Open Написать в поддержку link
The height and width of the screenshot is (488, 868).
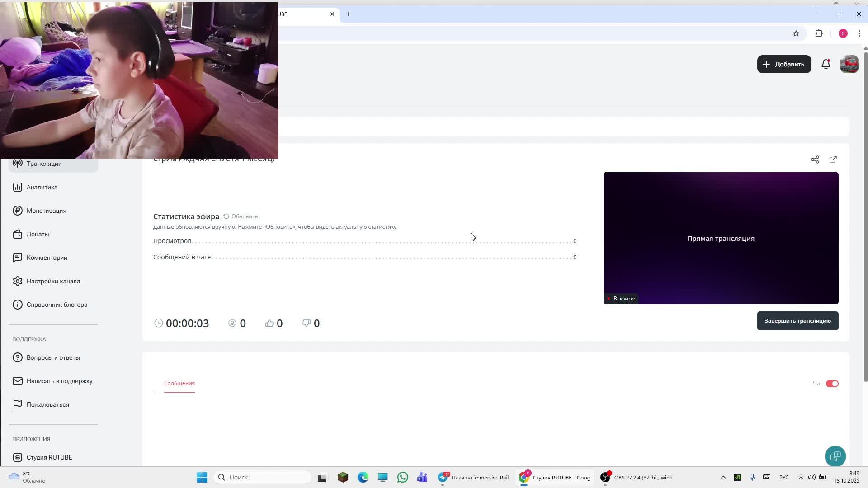(59, 381)
